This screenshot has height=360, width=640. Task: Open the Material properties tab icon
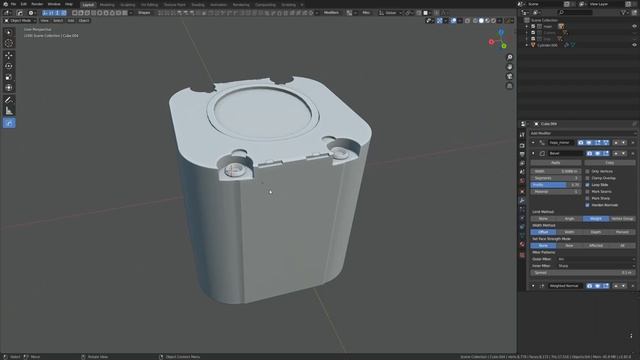pyautogui.click(x=522, y=244)
